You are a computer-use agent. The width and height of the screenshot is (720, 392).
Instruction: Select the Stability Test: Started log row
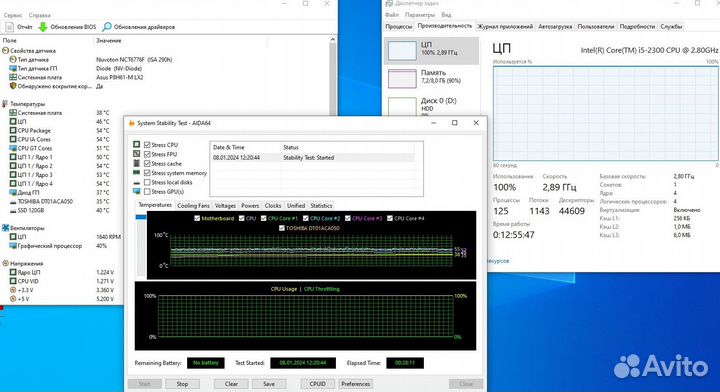click(x=312, y=157)
